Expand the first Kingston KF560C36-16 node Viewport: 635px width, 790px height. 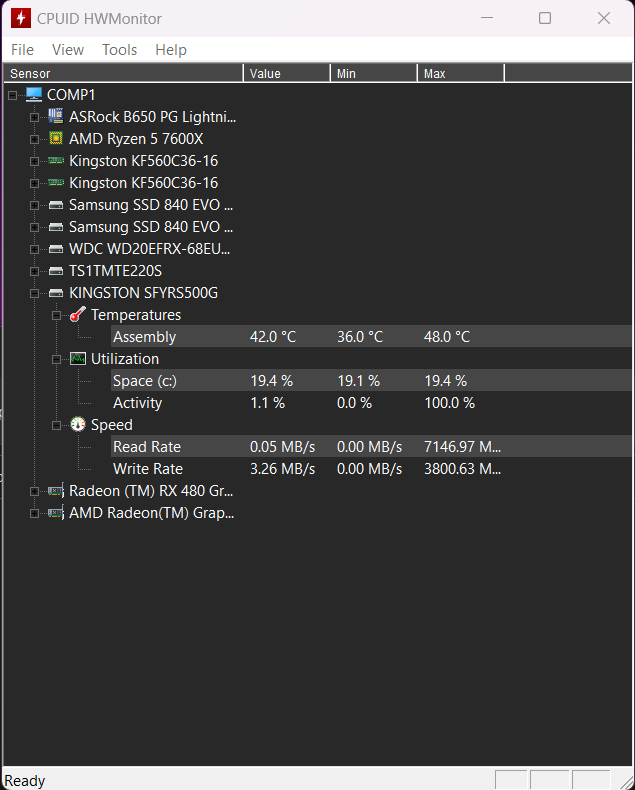pyautogui.click(x=34, y=161)
